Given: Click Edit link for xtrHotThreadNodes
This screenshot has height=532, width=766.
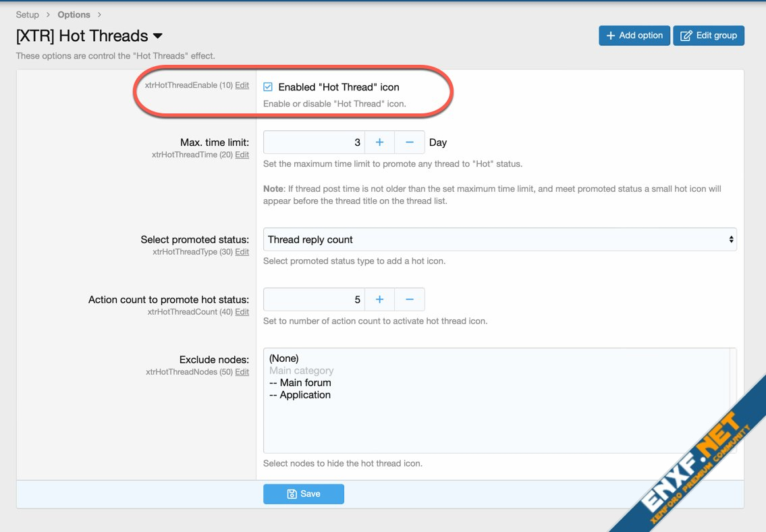Looking at the screenshot, I should pos(242,372).
